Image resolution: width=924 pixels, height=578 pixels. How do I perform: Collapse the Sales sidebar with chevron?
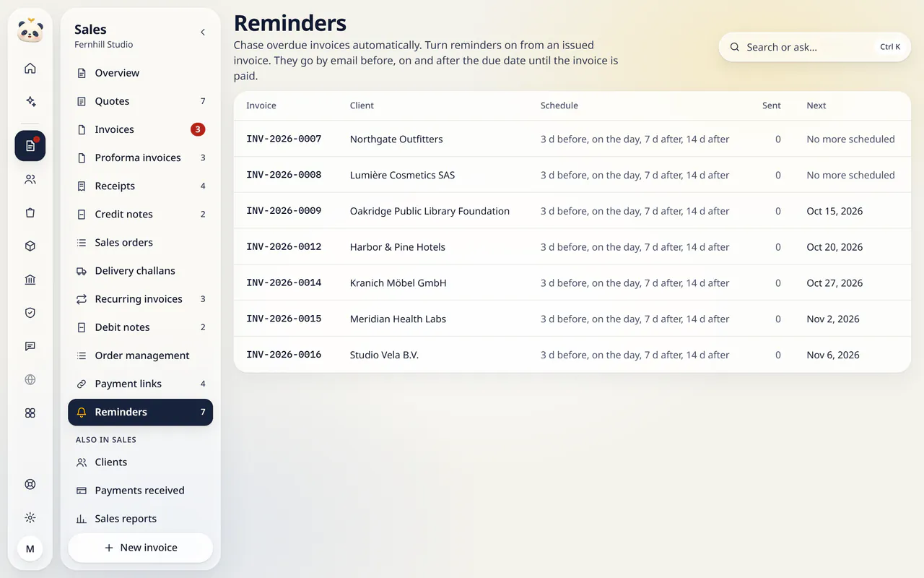pos(203,33)
